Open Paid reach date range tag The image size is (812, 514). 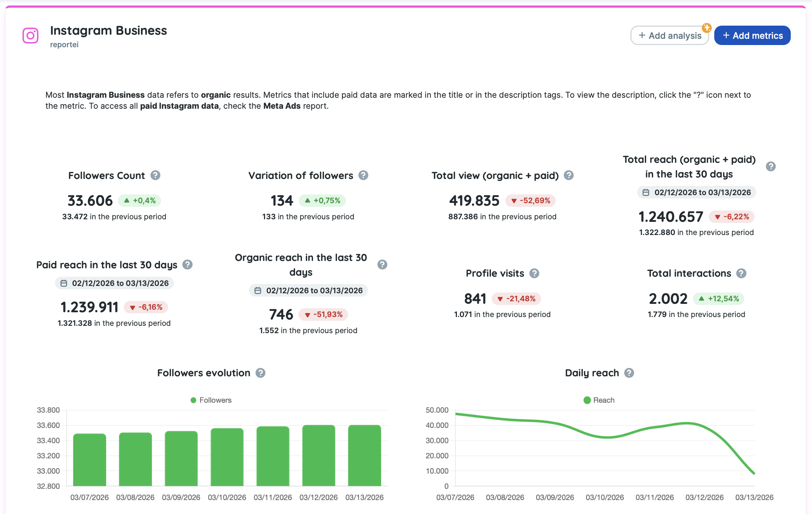[115, 283]
